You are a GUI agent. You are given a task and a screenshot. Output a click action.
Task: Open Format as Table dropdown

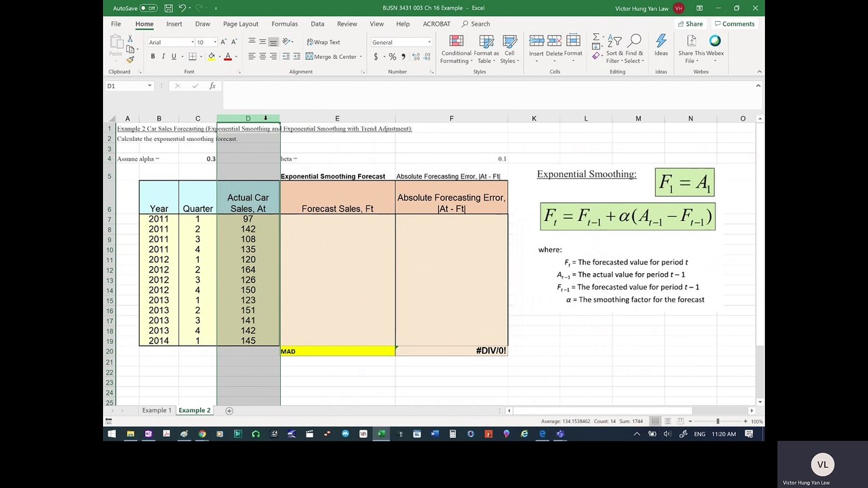pos(486,49)
